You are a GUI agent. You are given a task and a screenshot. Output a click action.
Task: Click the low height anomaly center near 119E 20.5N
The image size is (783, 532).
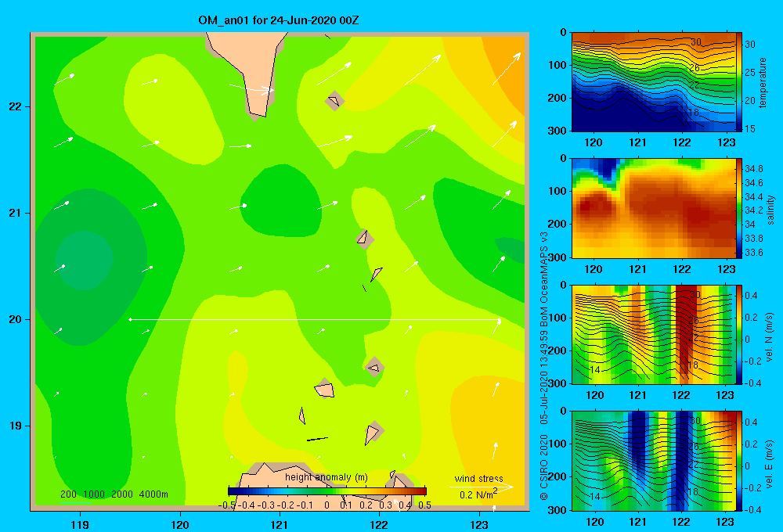point(84,260)
